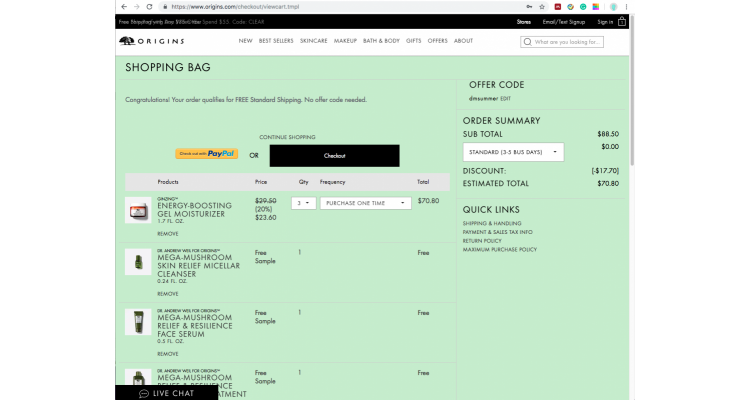Remove the Relief & Resilience Face Serum sample
The image size is (750, 400).
(167, 354)
